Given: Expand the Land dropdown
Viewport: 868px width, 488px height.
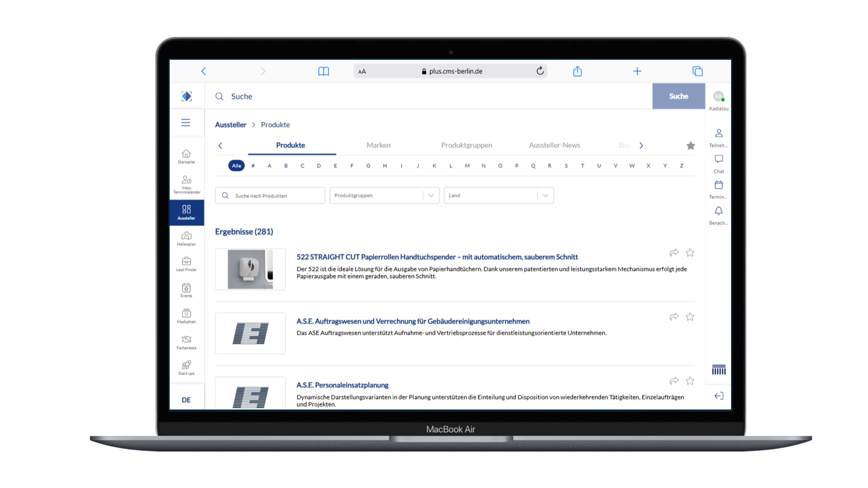Looking at the screenshot, I should pos(545,195).
